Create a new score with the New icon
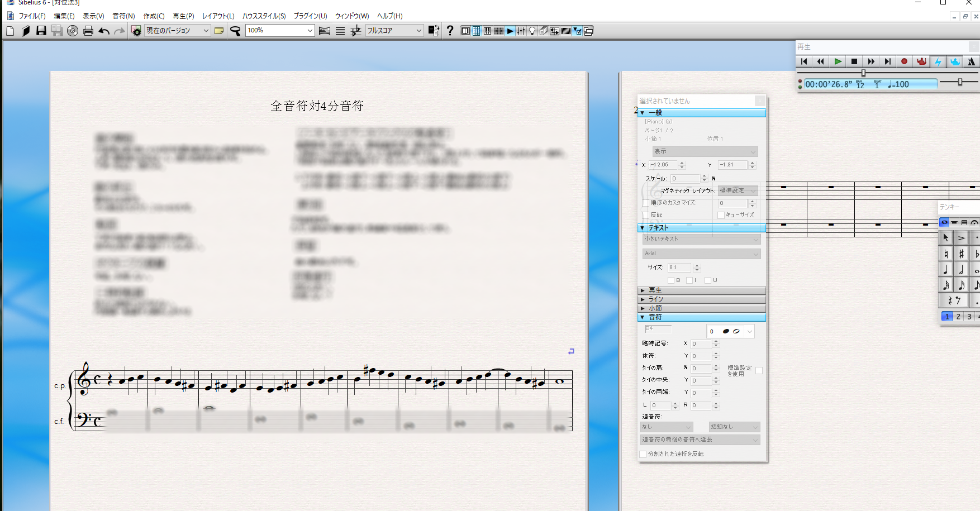980x511 pixels. [x=10, y=31]
